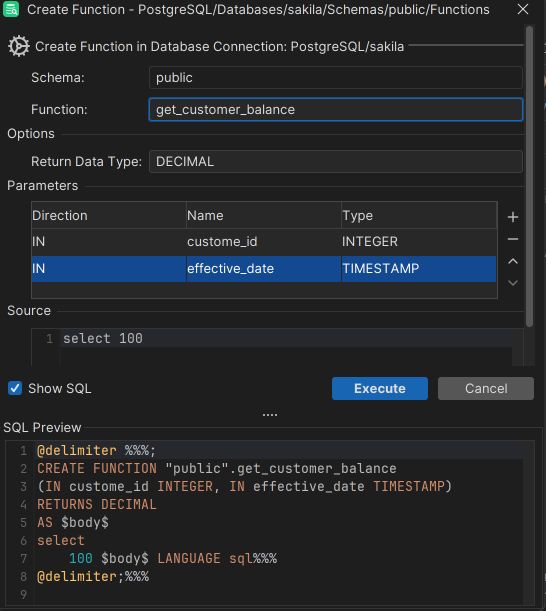Click the RETURNS DECIMAL line in SQL Preview
Image resolution: width=546 pixels, height=611 pixels.
tap(97, 504)
